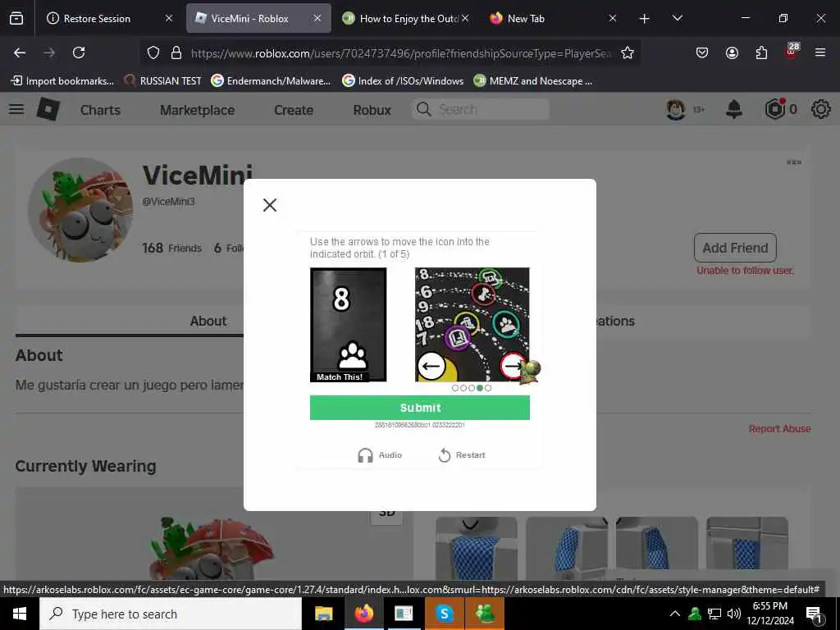The image size is (840, 630).
Task: Open the RUSSIAN TEST bookmark
Action: (163, 81)
